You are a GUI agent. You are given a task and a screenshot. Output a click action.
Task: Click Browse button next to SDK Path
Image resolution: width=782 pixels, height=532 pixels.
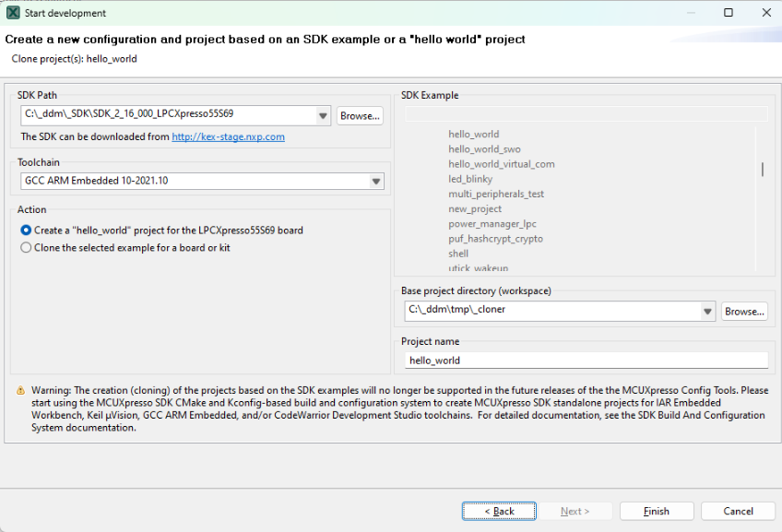click(x=360, y=115)
